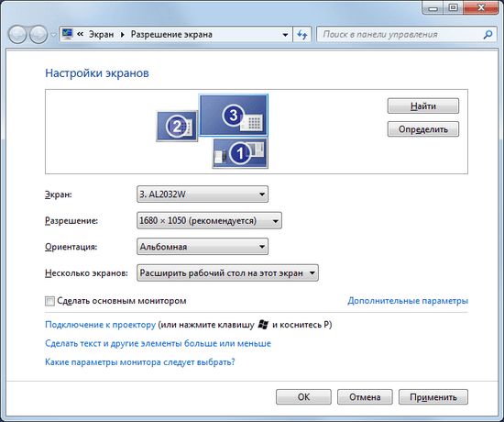Viewport: 504px width, 422px height.
Task: Open the Несколько экранов dropdown
Action: tap(227, 273)
